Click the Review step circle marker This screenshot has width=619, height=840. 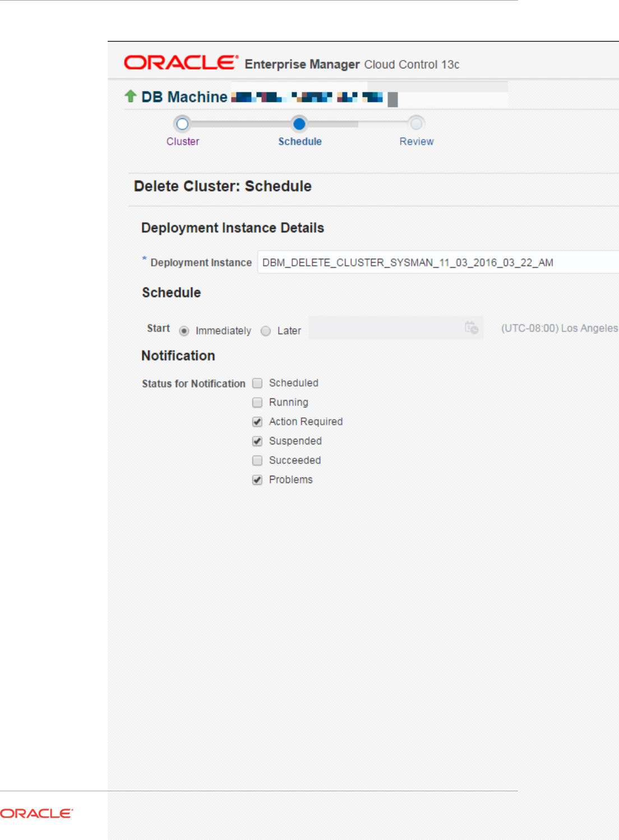[x=416, y=123]
